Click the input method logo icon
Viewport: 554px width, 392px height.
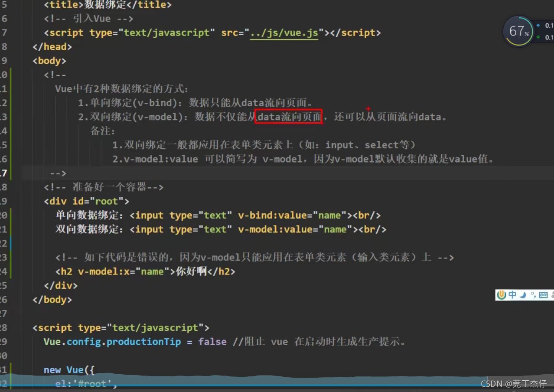pos(502,295)
